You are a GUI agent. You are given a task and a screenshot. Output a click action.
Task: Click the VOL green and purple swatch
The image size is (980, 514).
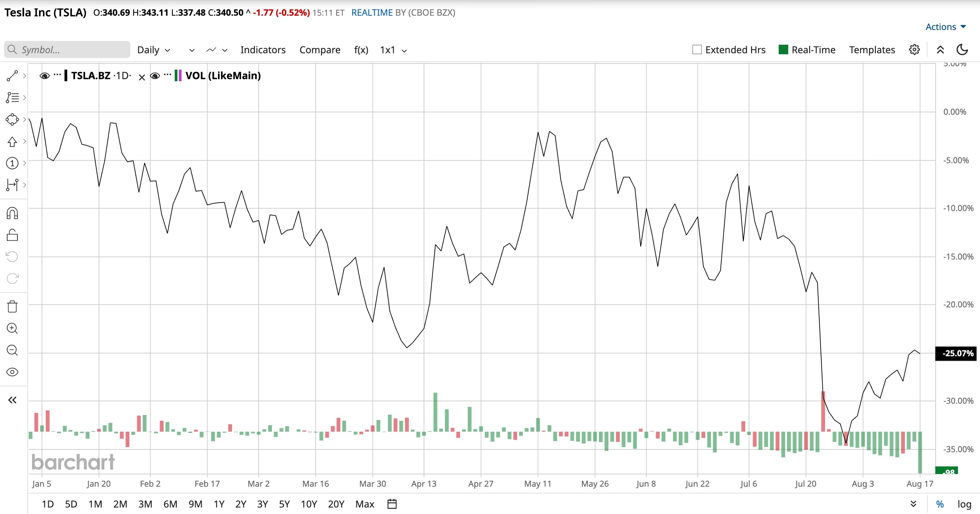(x=178, y=75)
